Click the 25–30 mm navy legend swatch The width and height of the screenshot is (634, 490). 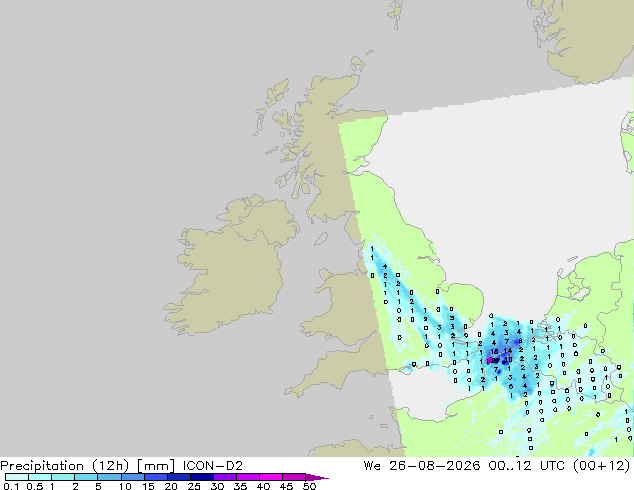click(201, 477)
